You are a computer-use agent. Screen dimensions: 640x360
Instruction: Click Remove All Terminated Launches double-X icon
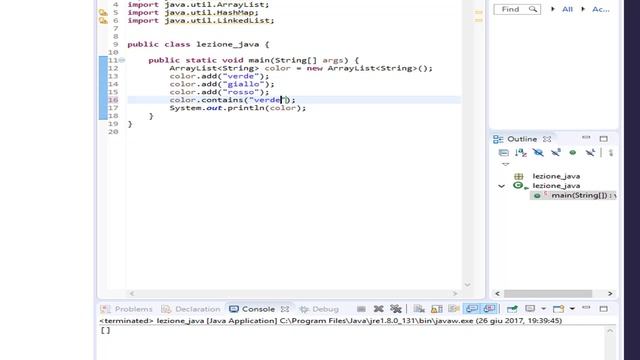(x=396, y=309)
